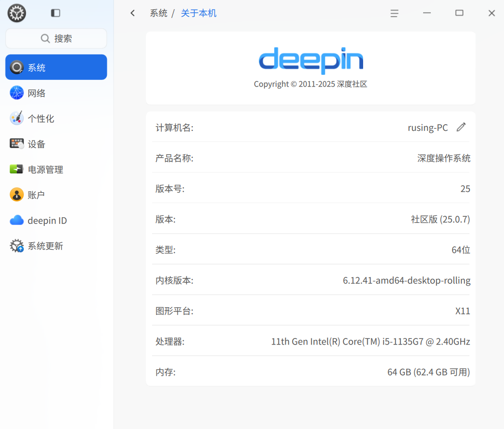This screenshot has height=429, width=504.
Task: Open 网络 settings in sidebar
Action: click(56, 93)
